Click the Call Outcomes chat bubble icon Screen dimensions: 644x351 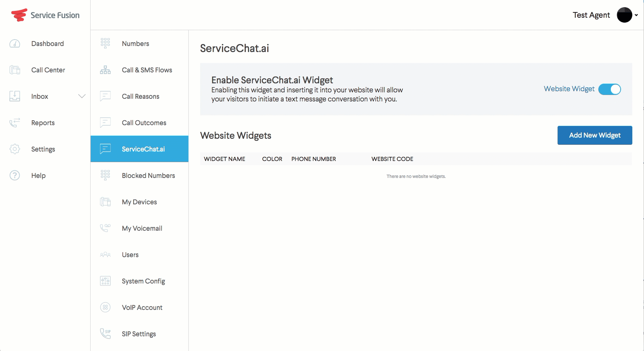(x=105, y=123)
